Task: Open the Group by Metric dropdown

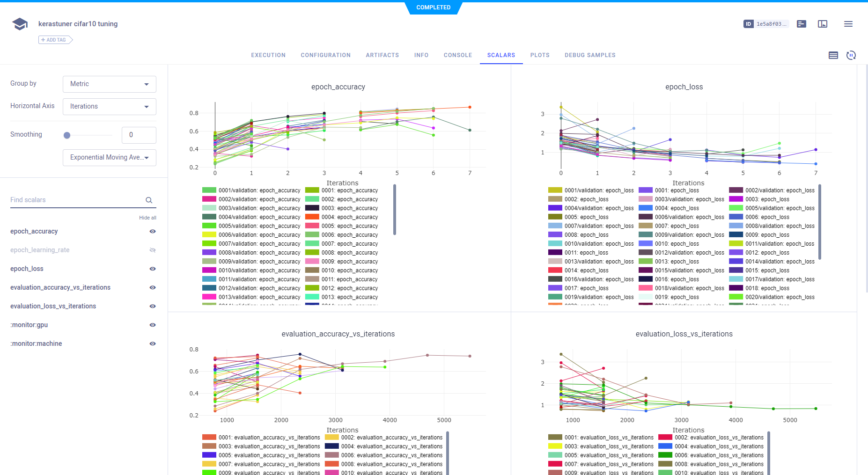Action: [110, 84]
